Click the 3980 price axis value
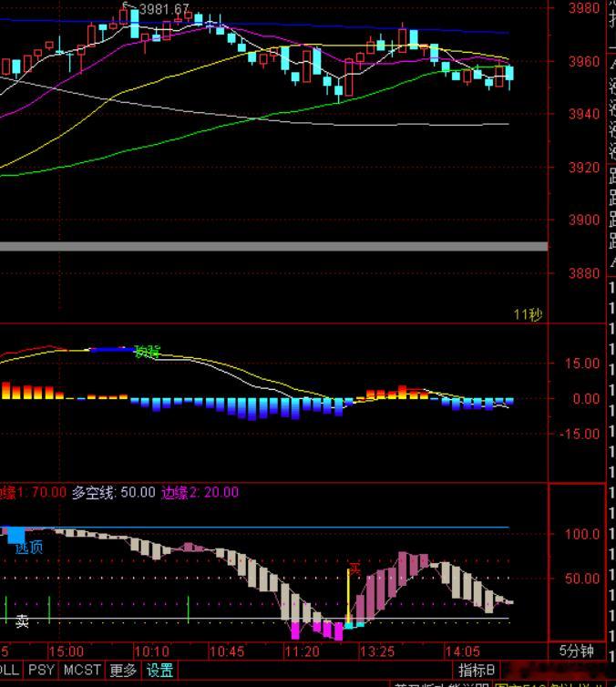 [584, 8]
